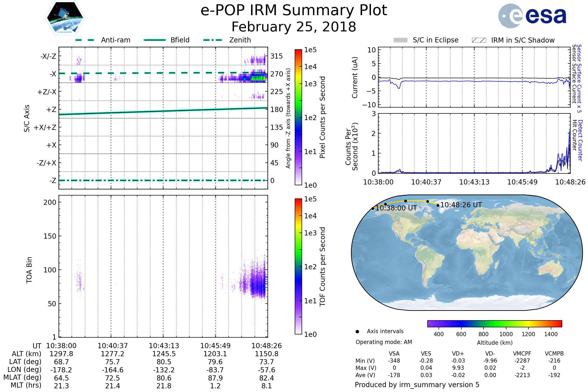This screenshot has width=588, height=392.
Task: Click the ESA logo
Action: pos(532,16)
